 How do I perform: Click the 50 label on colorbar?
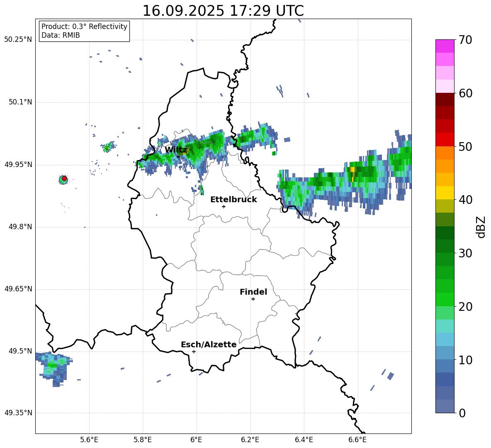coord(465,146)
